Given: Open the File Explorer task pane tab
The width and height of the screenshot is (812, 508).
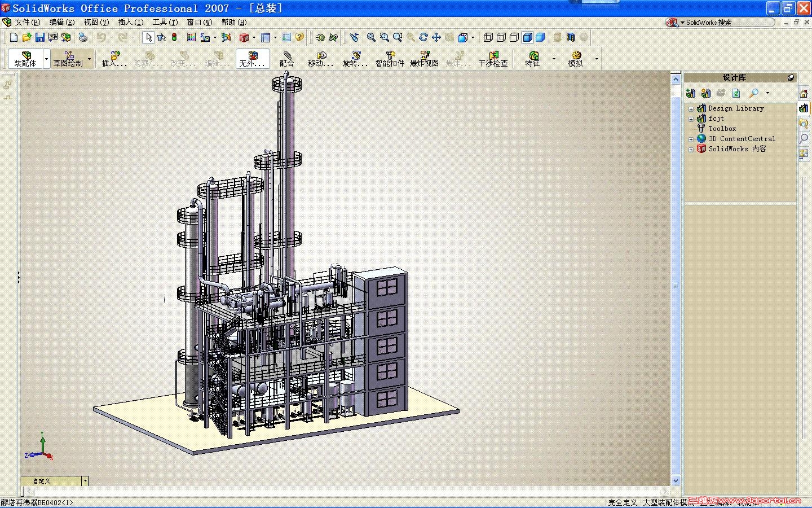Looking at the screenshot, I should click(804, 124).
